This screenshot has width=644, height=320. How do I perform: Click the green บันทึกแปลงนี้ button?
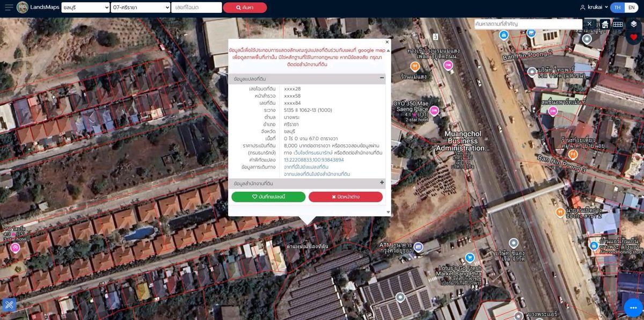[268, 197]
